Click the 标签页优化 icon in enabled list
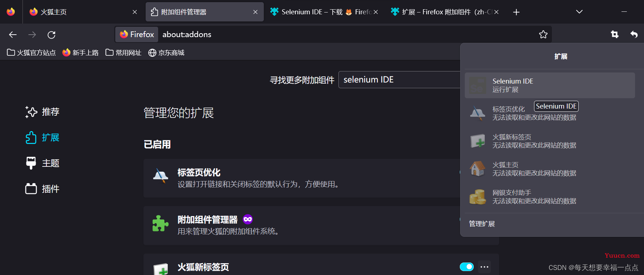 (161, 176)
